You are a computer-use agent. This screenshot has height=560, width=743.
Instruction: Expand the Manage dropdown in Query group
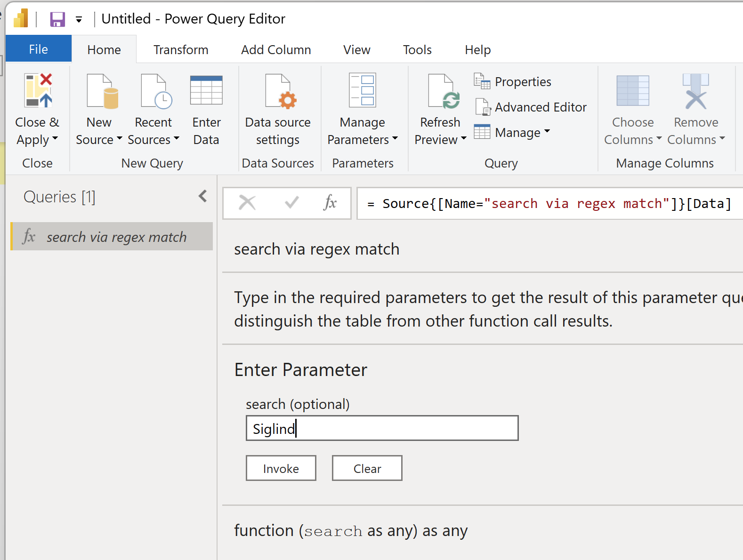pos(547,132)
